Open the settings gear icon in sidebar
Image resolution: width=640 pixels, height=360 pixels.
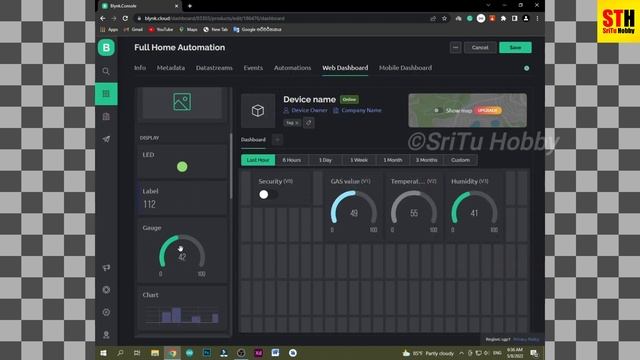106,290
